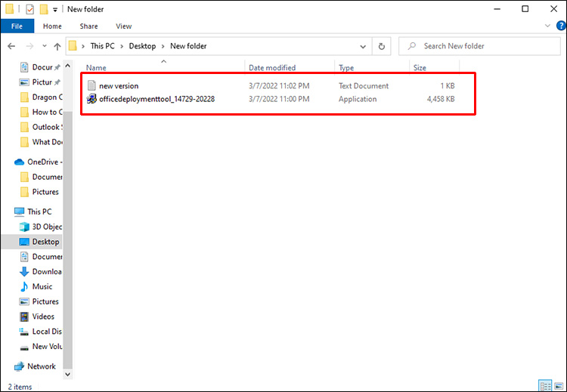Select the new version text document icon
This screenshot has width=567, height=392.
click(x=91, y=86)
